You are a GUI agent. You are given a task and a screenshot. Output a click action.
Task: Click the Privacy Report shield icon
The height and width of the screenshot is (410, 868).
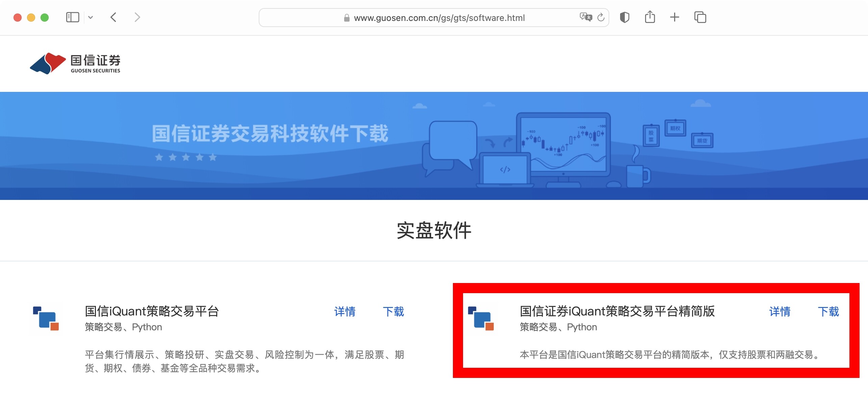pyautogui.click(x=624, y=17)
